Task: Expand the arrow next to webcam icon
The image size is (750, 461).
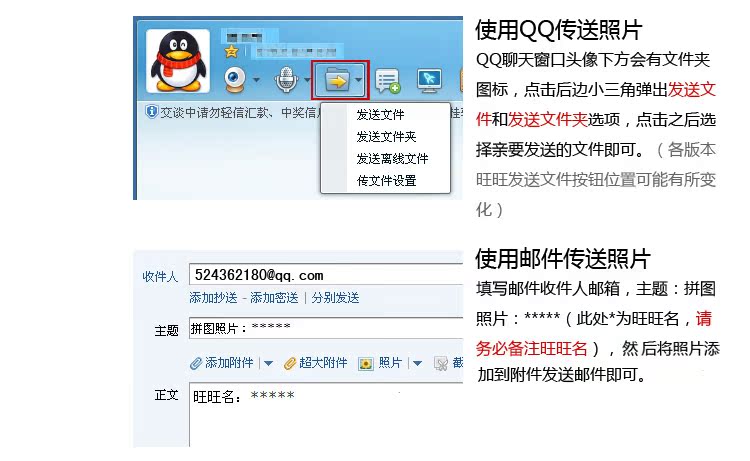Action: [257, 80]
